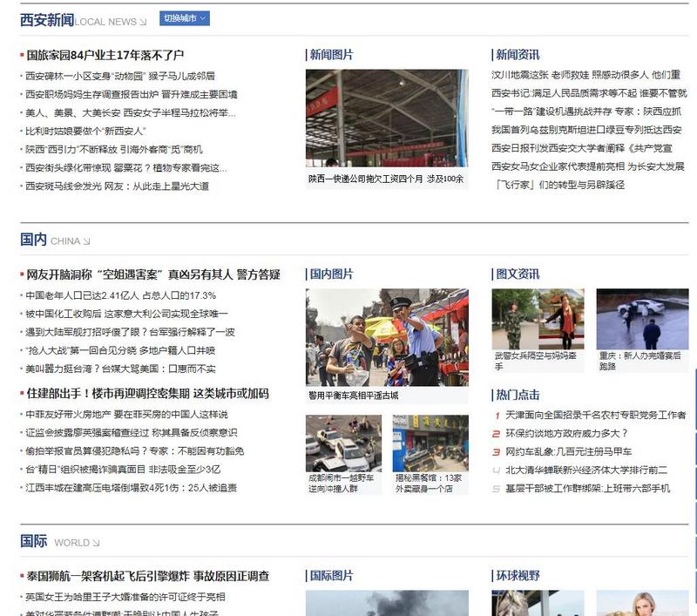Open the 国内 section heading
This screenshot has height=616, width=697.
click(33, 240)
